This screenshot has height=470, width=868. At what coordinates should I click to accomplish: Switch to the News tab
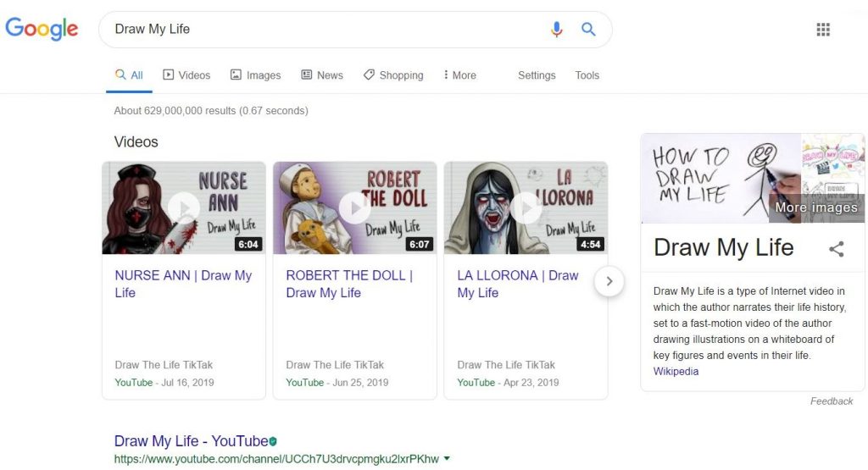tap(322, 75)
